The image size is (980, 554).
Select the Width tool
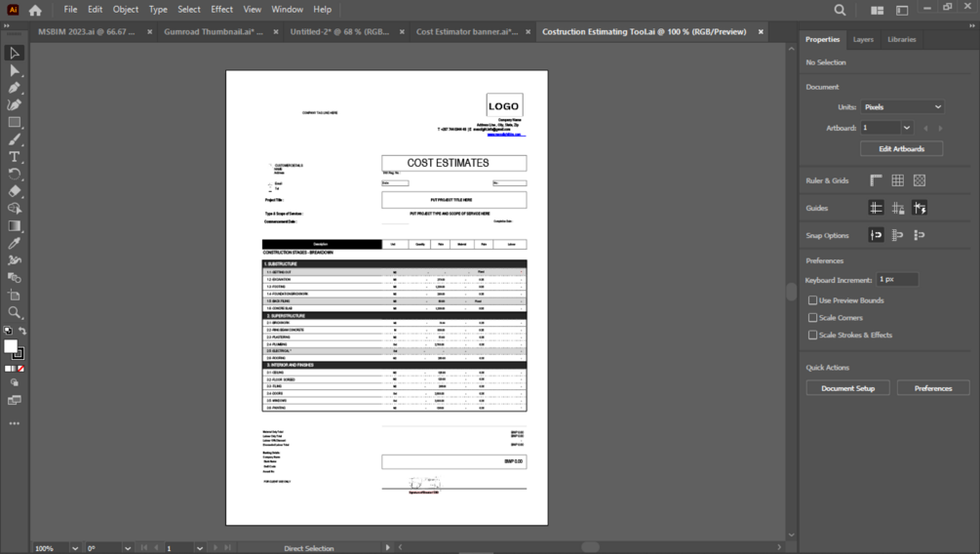14,260
